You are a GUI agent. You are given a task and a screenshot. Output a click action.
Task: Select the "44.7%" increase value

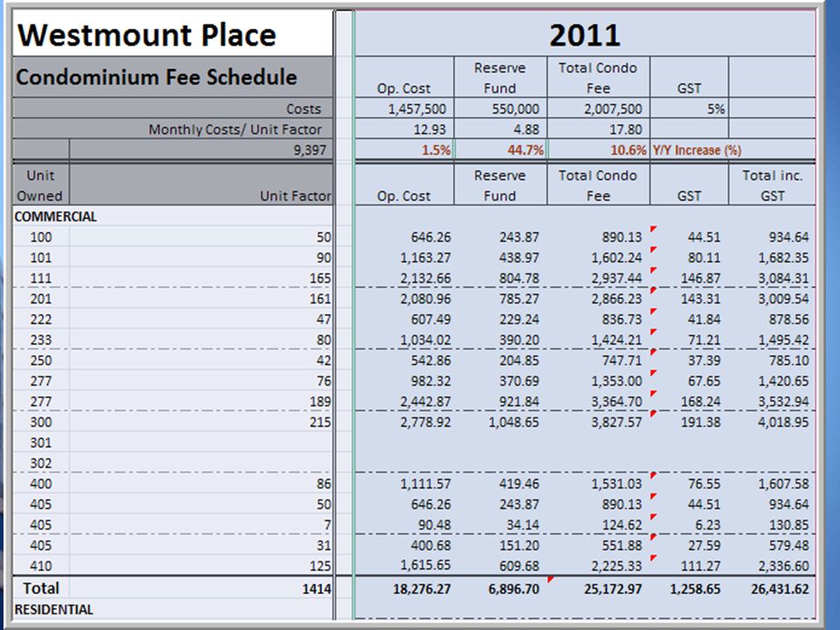point(526,150)
